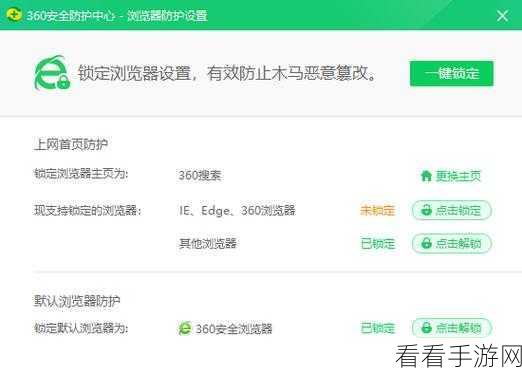Click the house icon beside 更换主页
This screenshot has height=375, width=522.
coord(426,176)
